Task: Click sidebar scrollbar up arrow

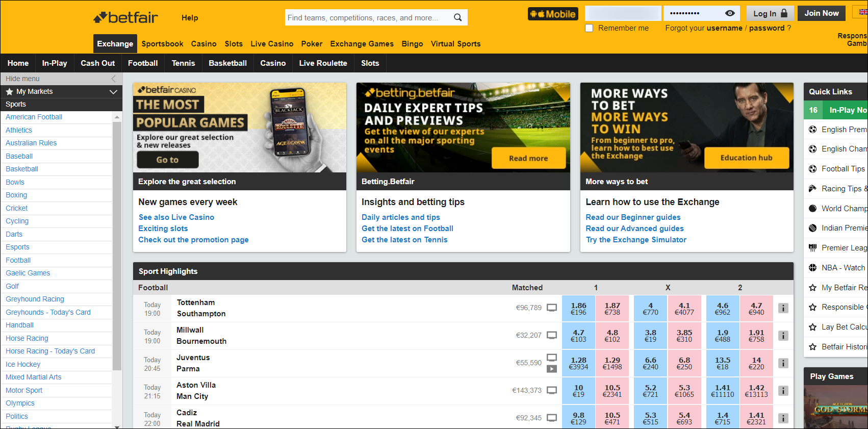Action: click(117, 117)
